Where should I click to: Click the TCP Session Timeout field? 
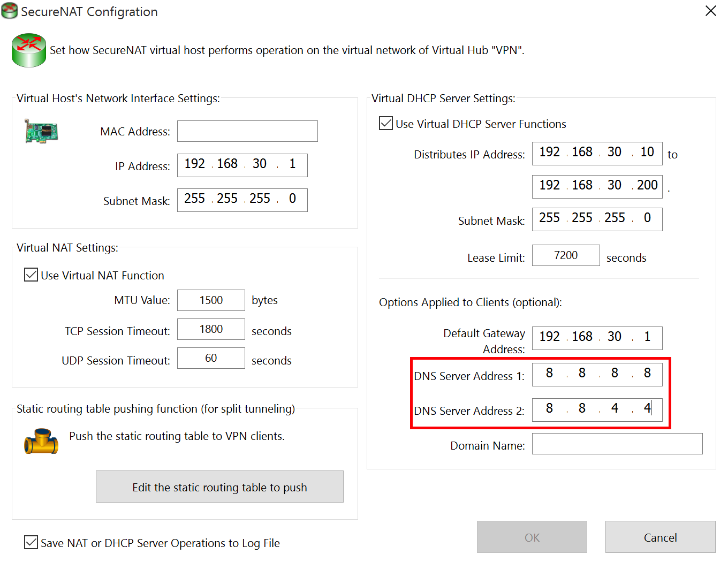[x=211, y=329]
